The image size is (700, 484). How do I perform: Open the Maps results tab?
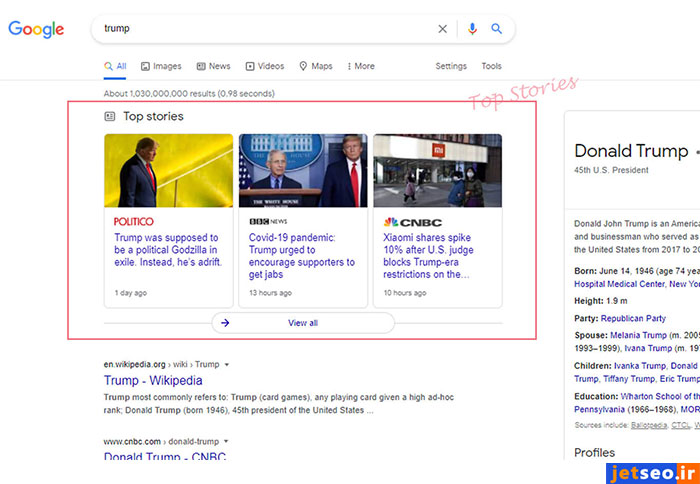coord(316,66)
